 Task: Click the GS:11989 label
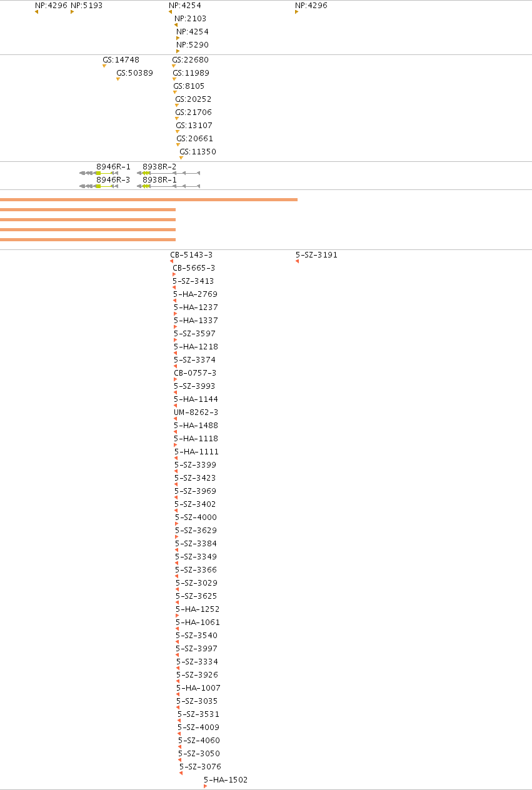coord(191,73)
